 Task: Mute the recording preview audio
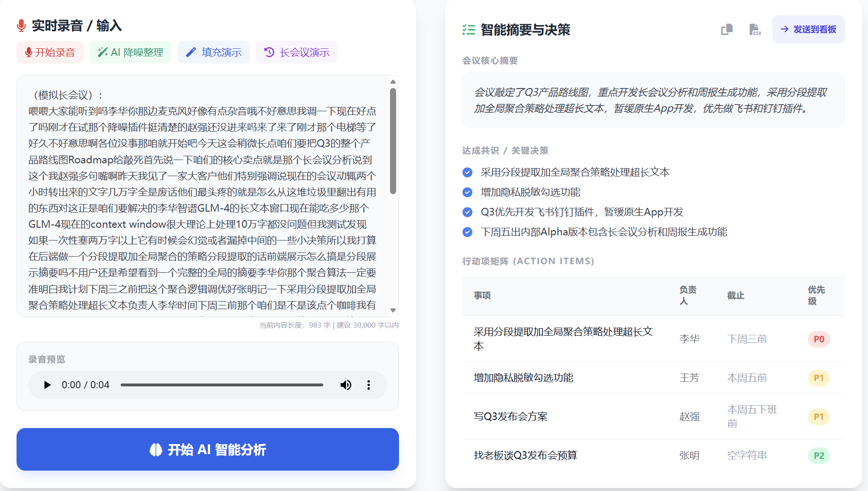click(346, 385)
